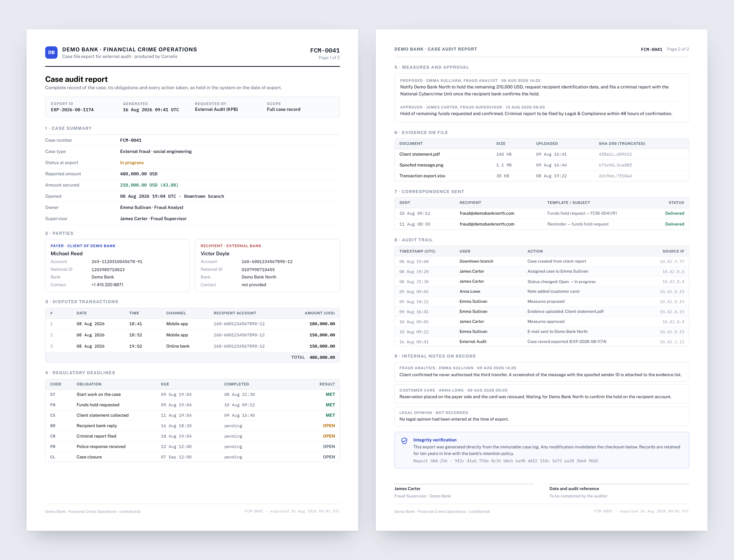Click source IP 10.42.9.77
This screenshot has height=560, width=734.
coord(672,262)
